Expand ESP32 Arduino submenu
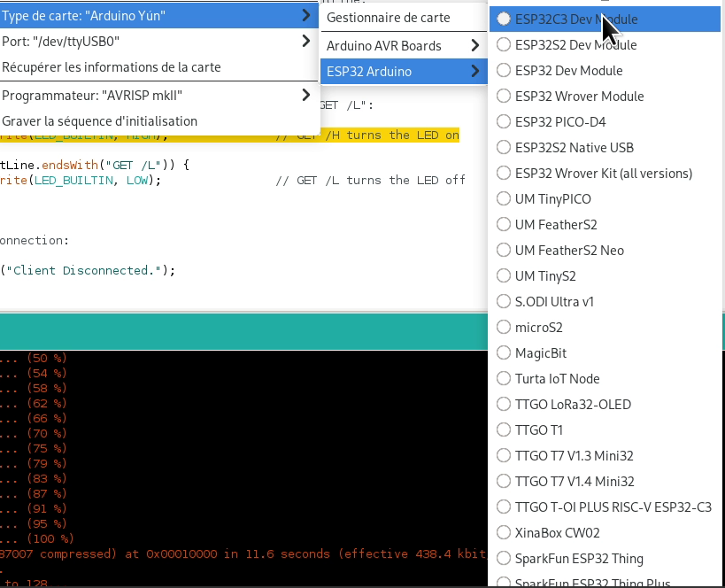Screen dimensions: 725x588 tap(404, 71)
